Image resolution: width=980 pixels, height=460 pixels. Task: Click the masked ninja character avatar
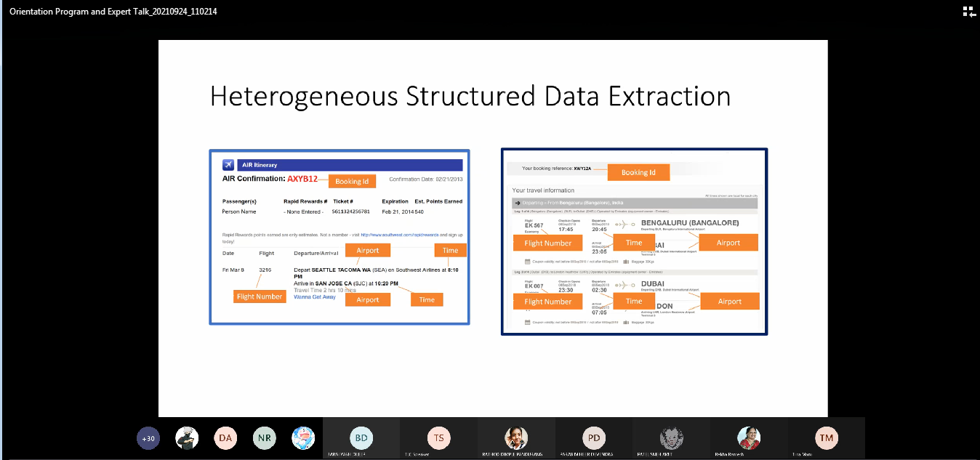pyautogui.click(x=187, y=438)
